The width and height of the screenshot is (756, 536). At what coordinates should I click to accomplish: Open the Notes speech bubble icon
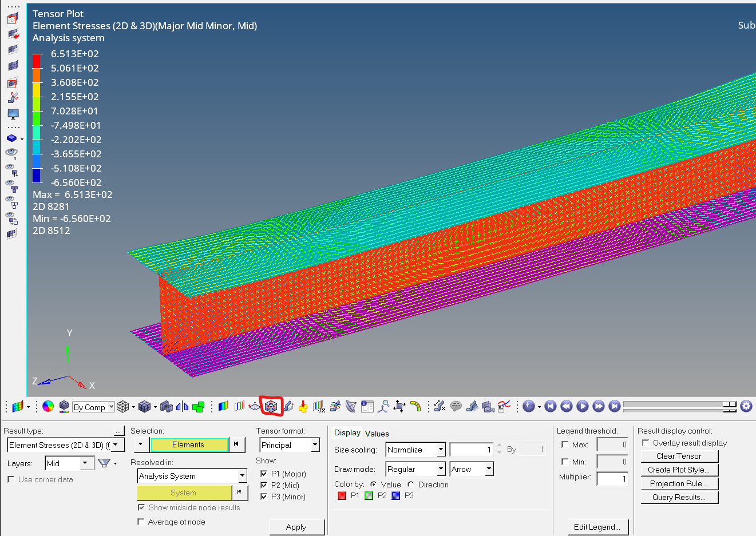tap(456, 406)
